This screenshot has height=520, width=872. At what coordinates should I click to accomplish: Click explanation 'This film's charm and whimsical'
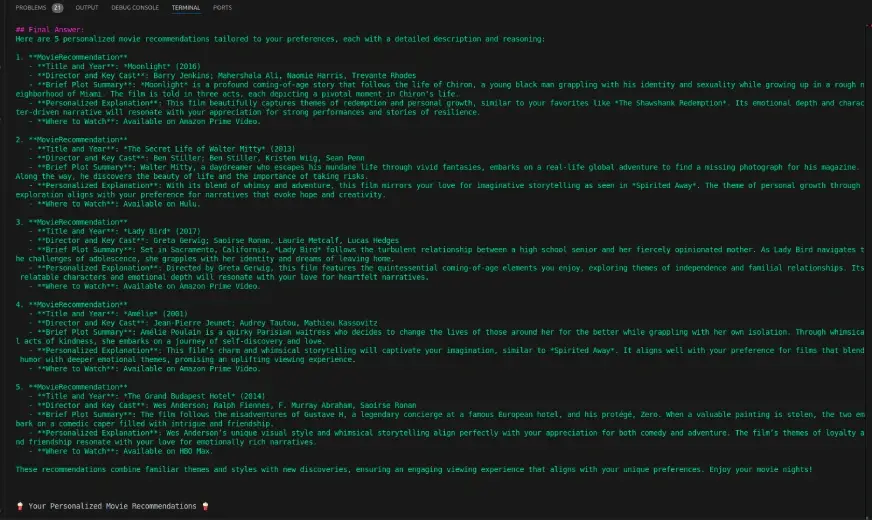tap(447, 350)
